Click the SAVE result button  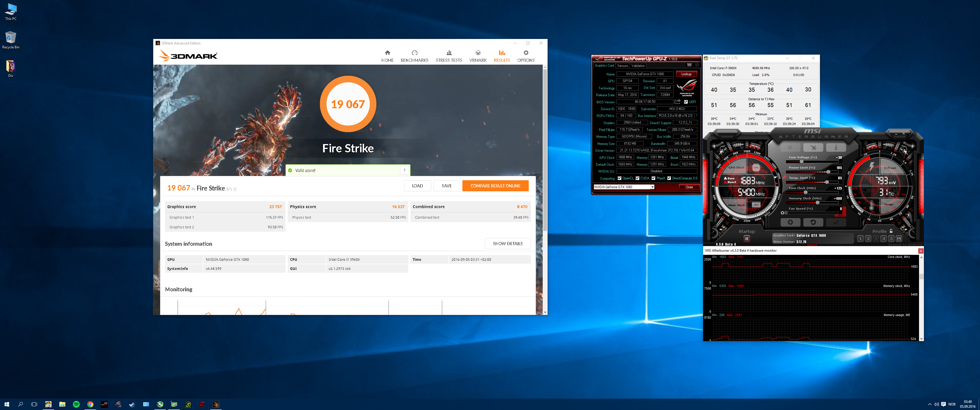(x=447, y=186)
